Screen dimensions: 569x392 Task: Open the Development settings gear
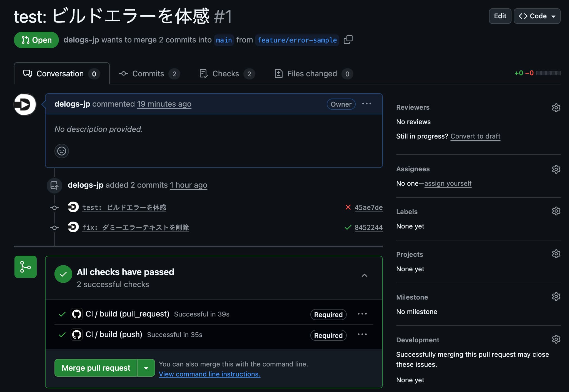tap(556, 339)
